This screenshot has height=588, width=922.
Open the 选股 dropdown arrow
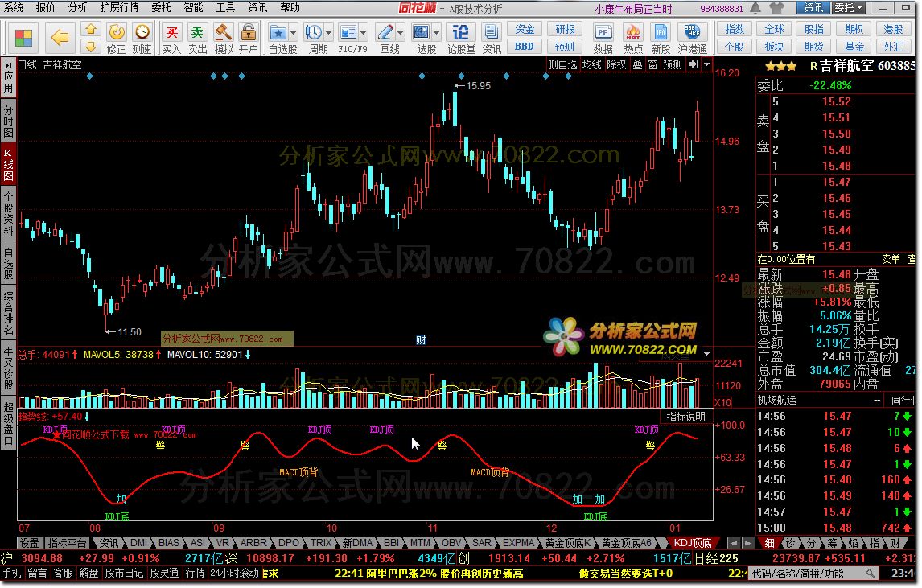pos(436,32)
